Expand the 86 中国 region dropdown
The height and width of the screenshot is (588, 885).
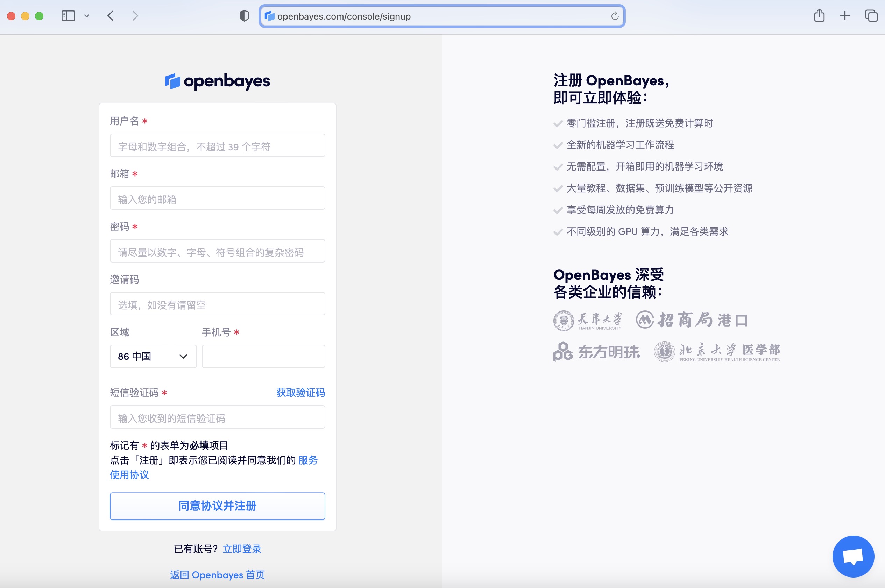click(153, 356)
